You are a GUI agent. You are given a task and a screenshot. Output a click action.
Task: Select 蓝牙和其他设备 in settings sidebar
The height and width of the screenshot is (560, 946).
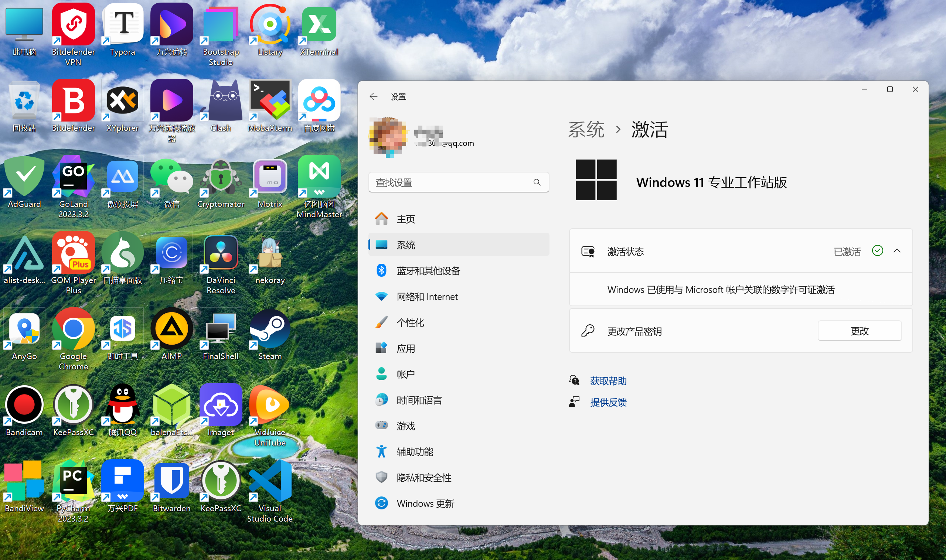tap(428, 270)
